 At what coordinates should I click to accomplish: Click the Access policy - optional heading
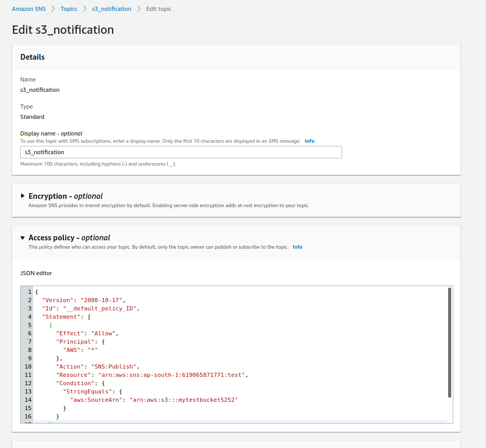pyautogui.click(x=69, y=238)
